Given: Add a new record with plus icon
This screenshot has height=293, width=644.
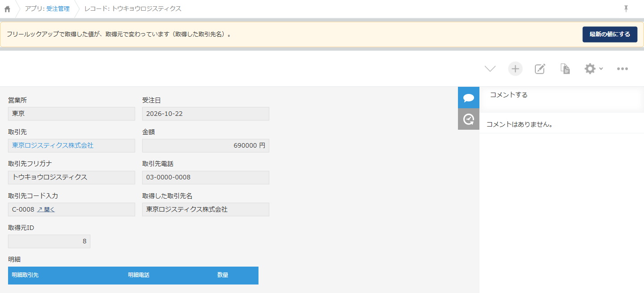Looking at the screenshot, I should (x=515, y=69).
